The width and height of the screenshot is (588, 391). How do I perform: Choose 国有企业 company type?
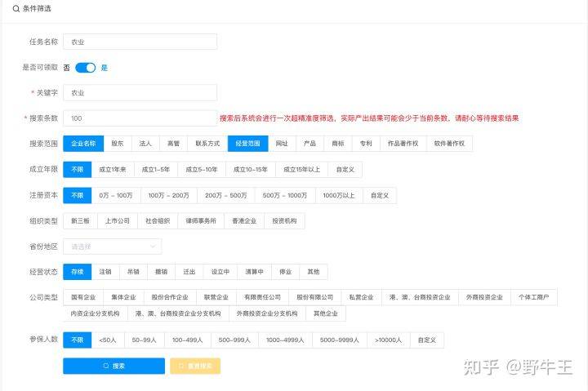pyautogui.click(x=83, y=297)
